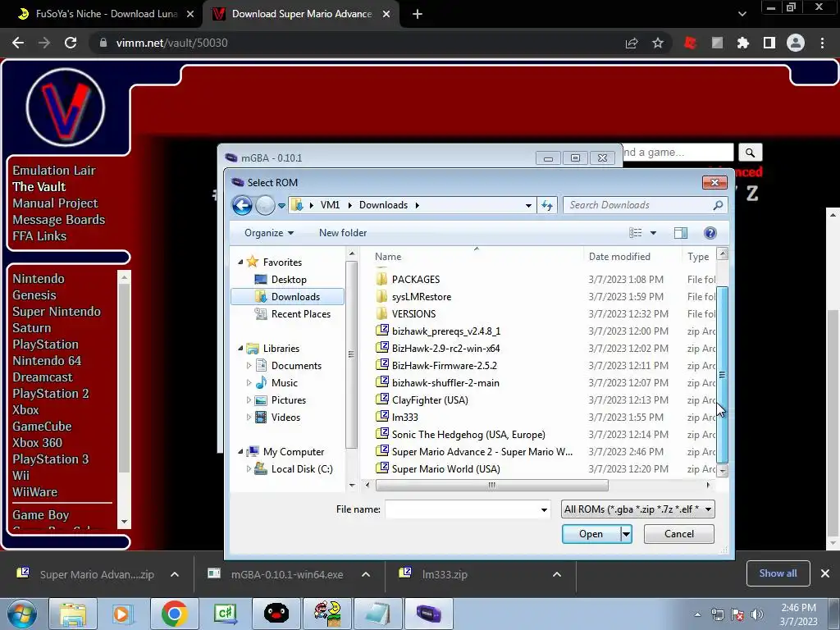840x630 pixels.
Task: Launch Windows Media Player from taskbar
Action: [x=123, y=614]
